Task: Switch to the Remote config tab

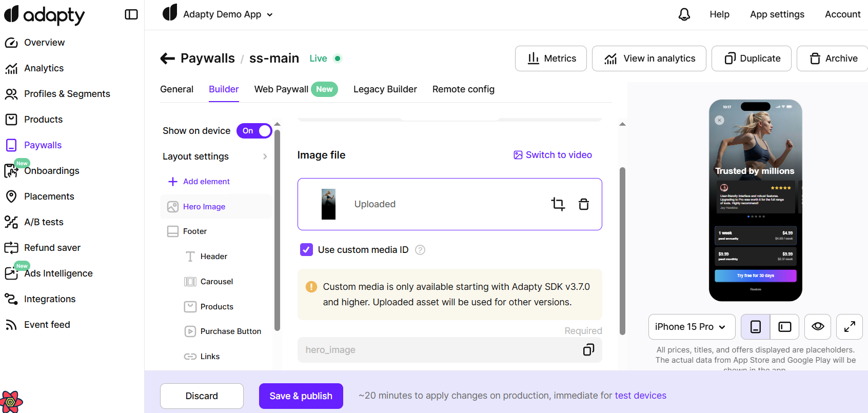Action: coord(463,89)
